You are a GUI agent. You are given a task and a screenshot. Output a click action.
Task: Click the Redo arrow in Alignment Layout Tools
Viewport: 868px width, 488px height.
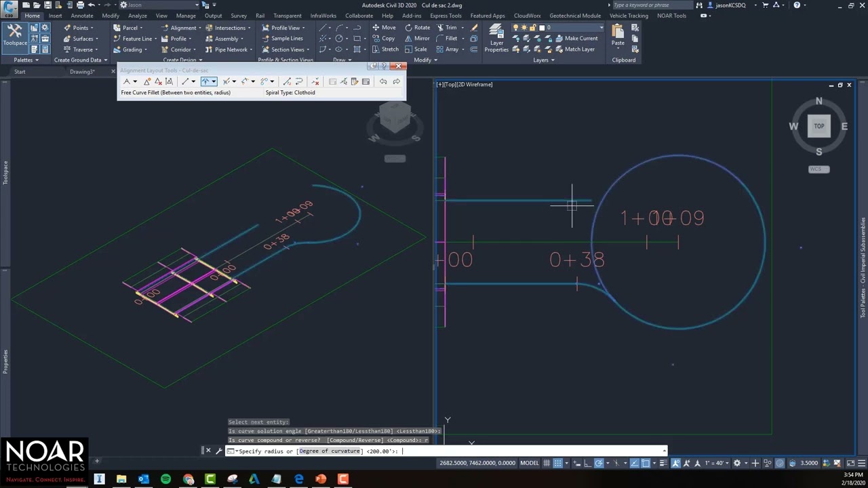pos(397,81)
